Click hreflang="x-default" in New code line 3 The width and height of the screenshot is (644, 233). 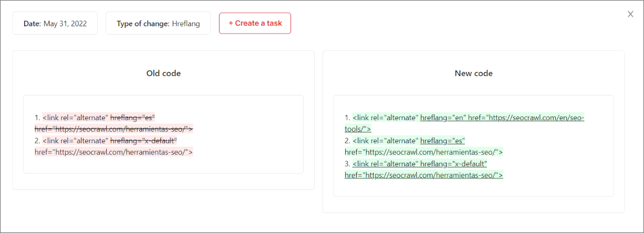click(x=454, y=164)
